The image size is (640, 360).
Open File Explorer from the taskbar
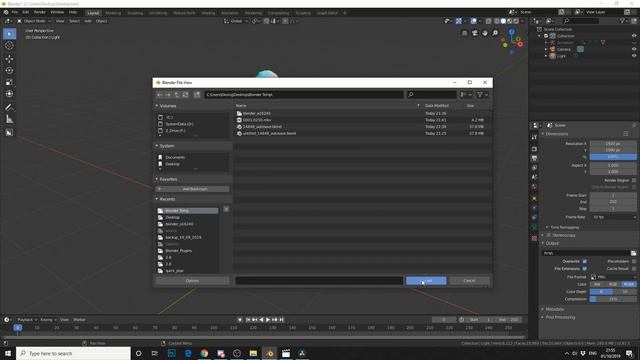(x=253, y=353)
